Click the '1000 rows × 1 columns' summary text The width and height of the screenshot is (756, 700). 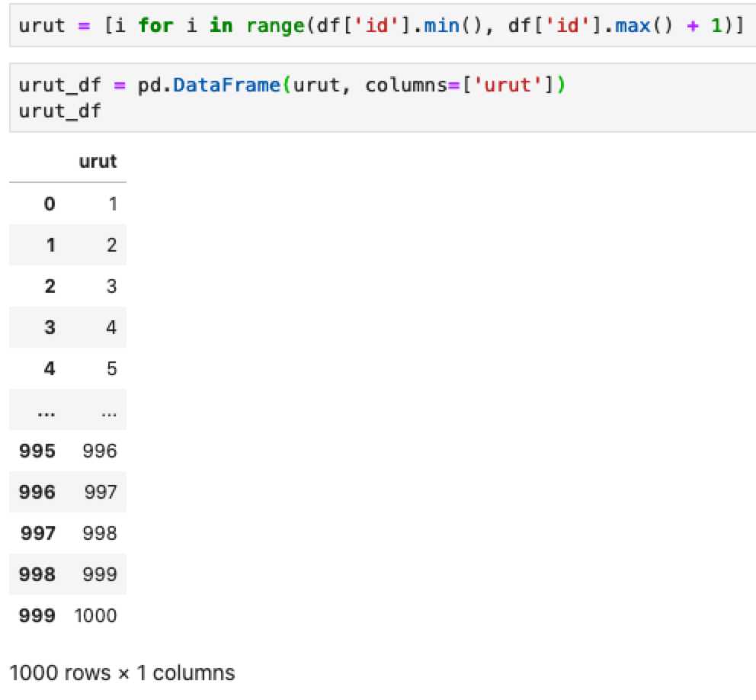click(x=122, y=673)
